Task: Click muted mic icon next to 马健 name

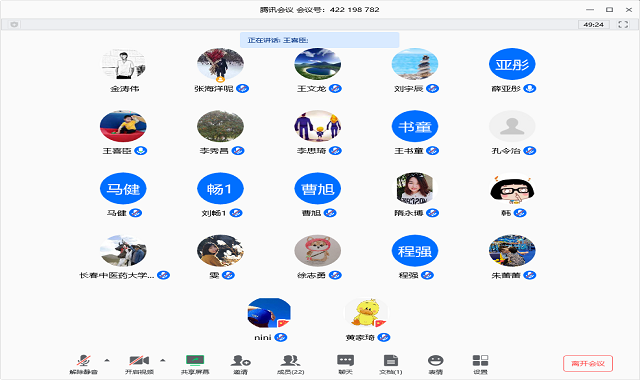Action: pos(136,213)
